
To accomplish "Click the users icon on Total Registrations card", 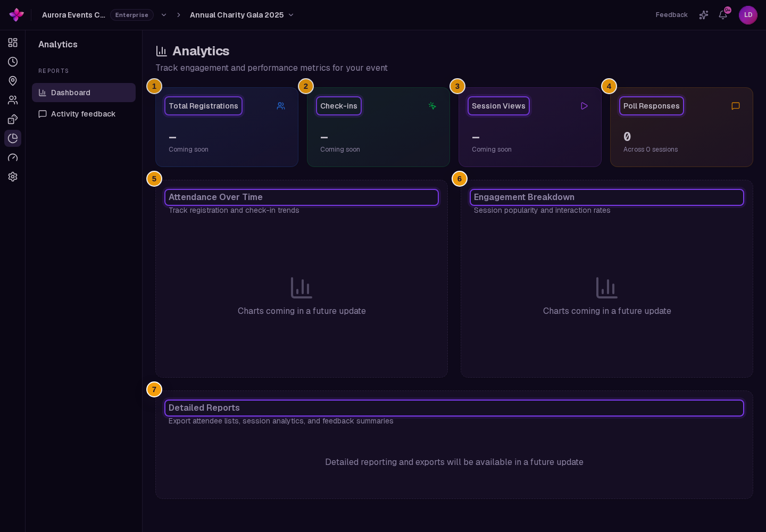I will 281,106.
